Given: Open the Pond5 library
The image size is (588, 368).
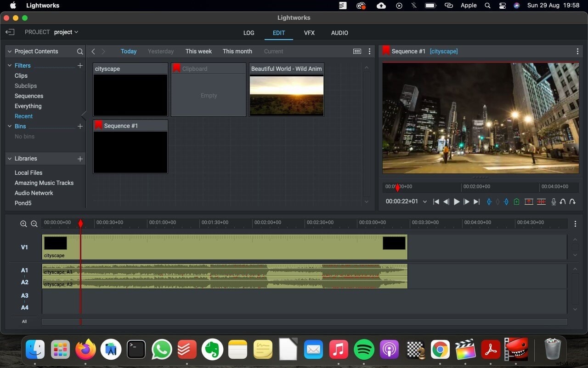Looking at the screenshot, I should pos(23,203).
